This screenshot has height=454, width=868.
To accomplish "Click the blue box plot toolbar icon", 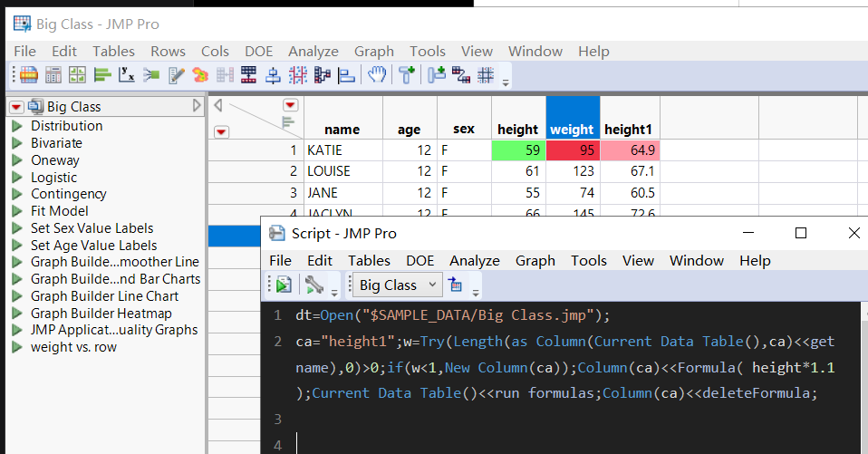I will (x=273, y=74).
